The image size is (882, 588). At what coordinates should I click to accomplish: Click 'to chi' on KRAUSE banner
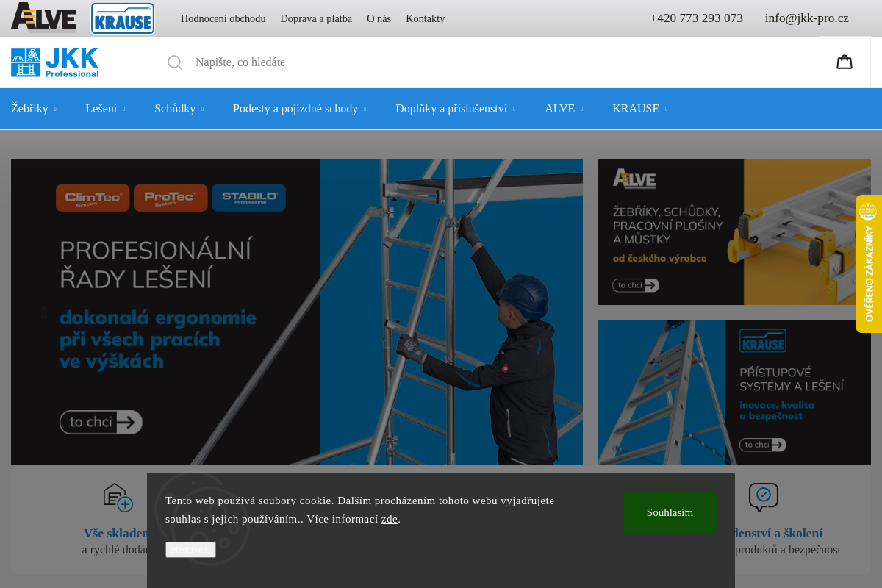[763, 445]
